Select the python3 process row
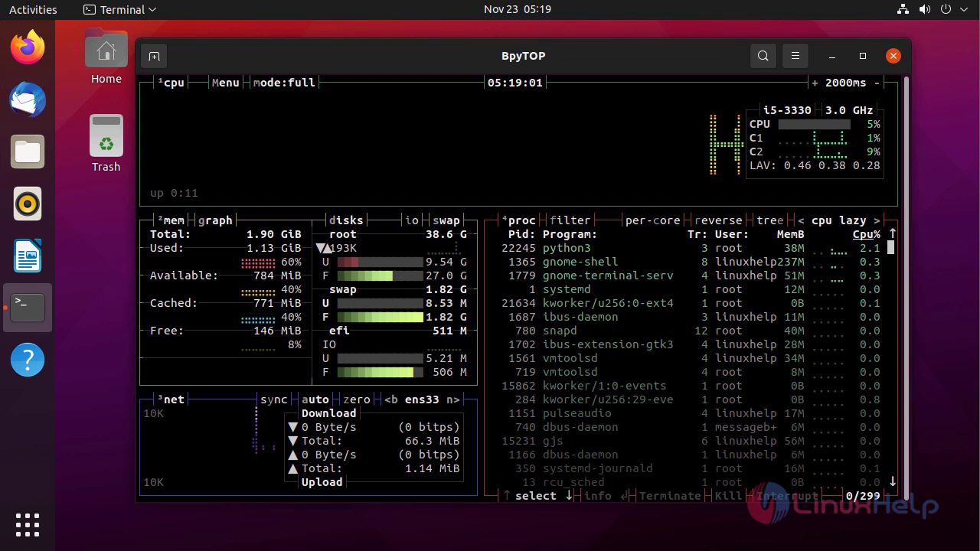Image resolution: width=980 pixels, height=551 pixels. coord(691,248)
